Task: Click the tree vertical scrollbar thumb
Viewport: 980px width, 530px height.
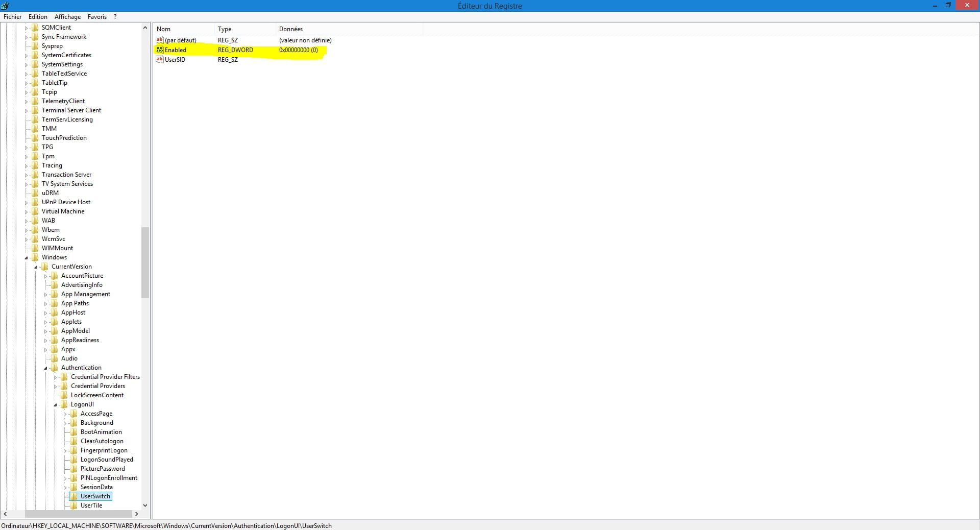Action: click(145, 262)
